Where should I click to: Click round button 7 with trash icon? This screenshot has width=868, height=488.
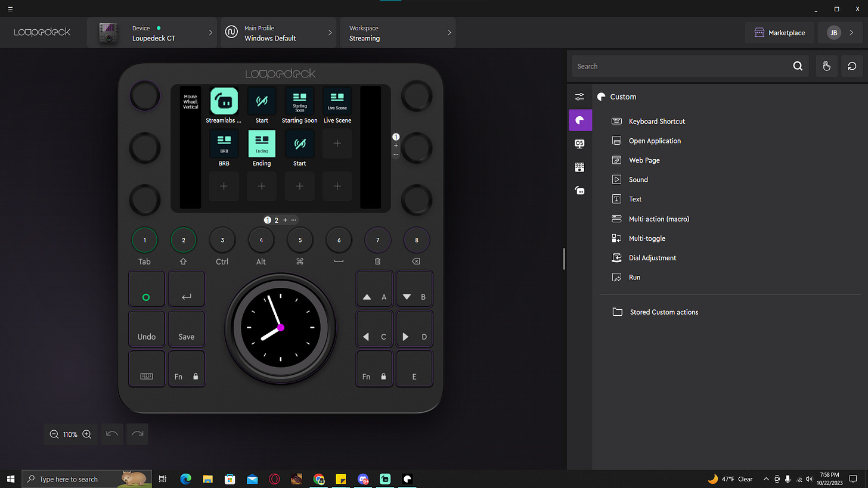click(x=377, y=240)
